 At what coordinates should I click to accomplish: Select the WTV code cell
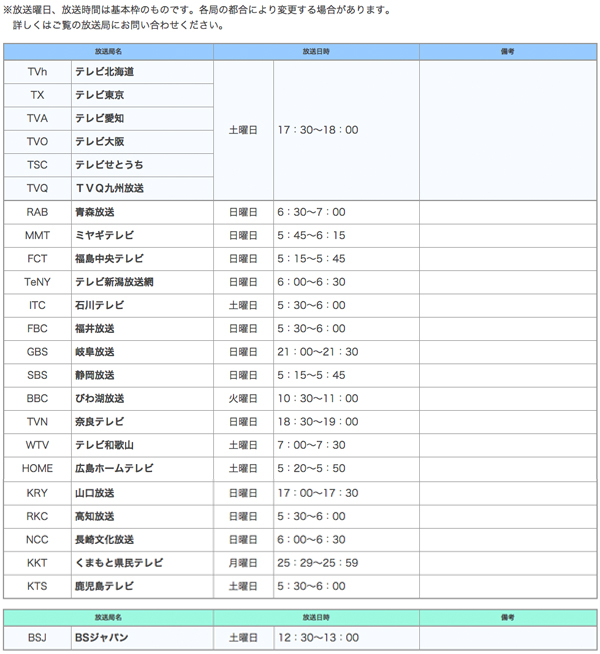(x=38, y=445)
